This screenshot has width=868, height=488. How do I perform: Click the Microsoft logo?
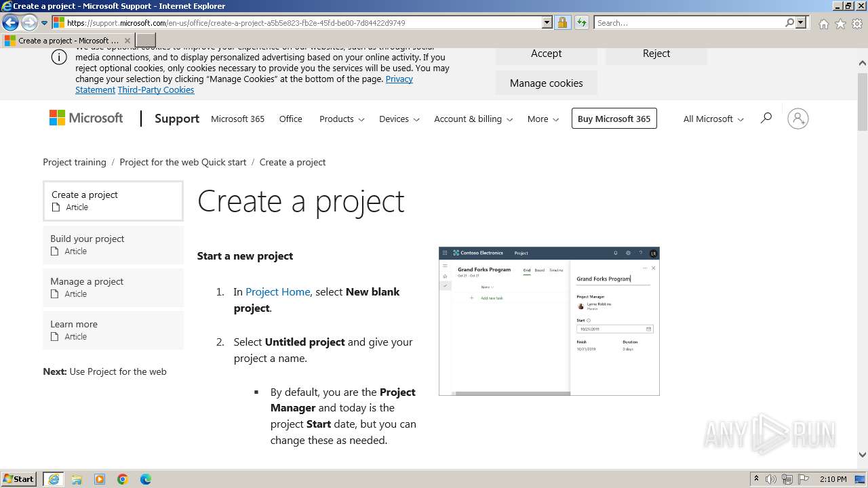pyautogui.click(x=86, y=118)
